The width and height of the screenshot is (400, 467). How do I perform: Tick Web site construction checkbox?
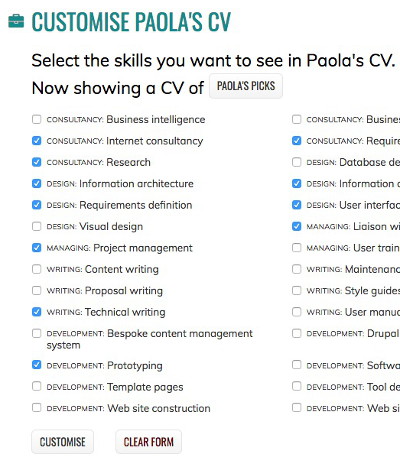coord(37,408)
